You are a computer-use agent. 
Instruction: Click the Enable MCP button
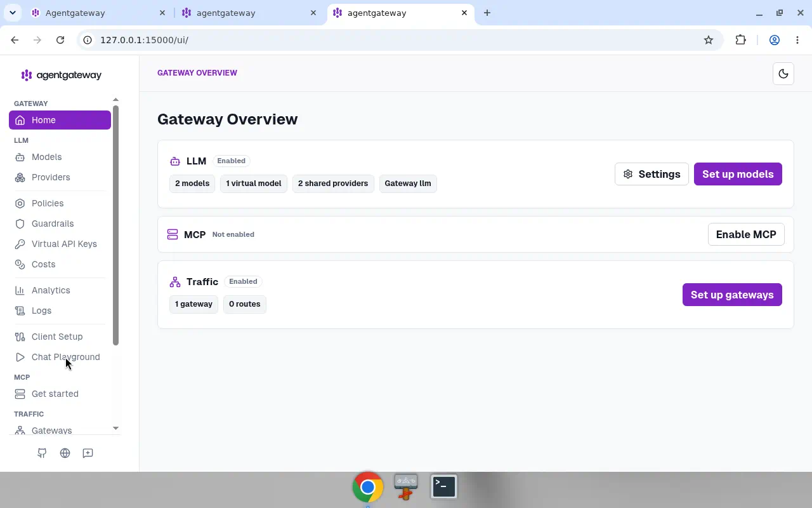[x=746, y=234]
